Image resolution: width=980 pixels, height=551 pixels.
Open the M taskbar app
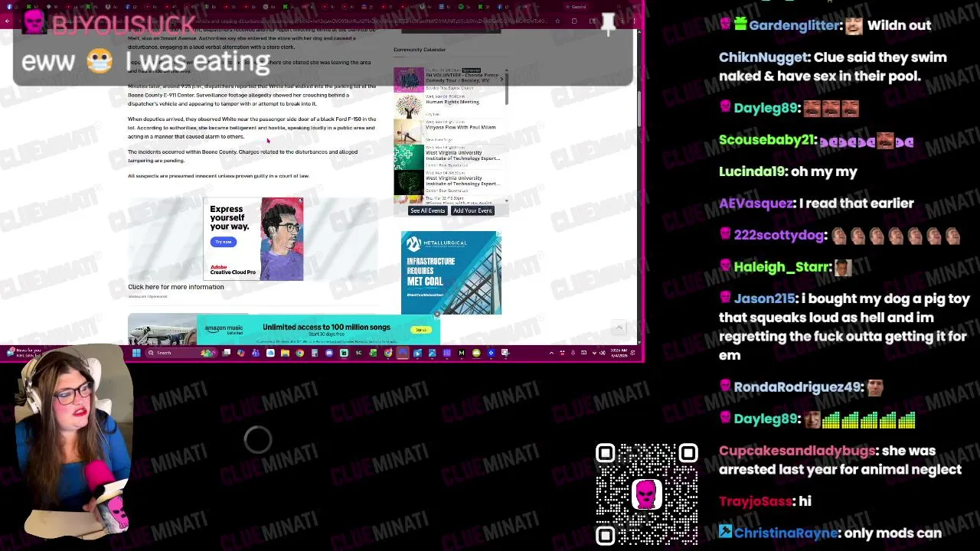pyautogui.click(x=461, y=353)
